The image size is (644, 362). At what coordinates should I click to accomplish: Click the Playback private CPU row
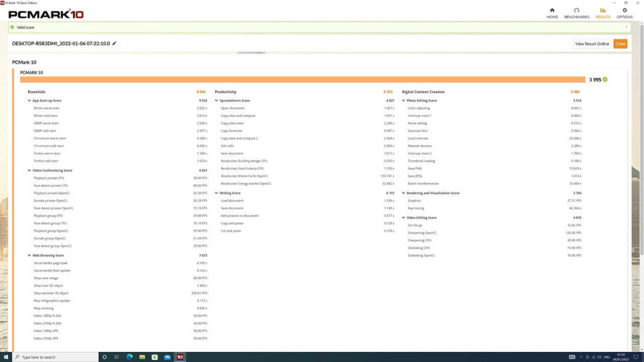point(120,178)
